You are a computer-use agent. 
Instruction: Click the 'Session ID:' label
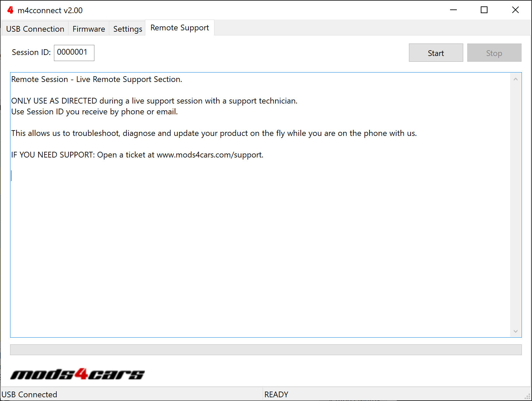tap(31, 52)
